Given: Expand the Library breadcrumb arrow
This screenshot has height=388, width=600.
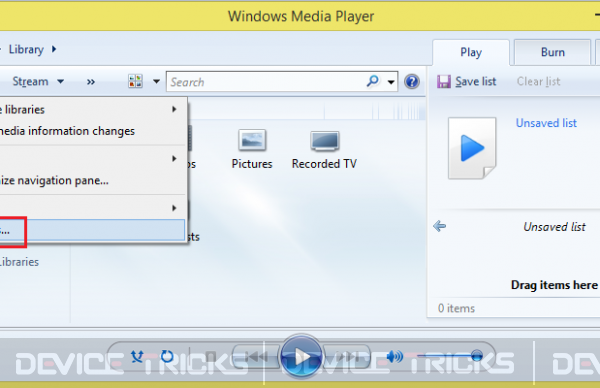Looking at the screenshot, I should (x=54, y=49).
